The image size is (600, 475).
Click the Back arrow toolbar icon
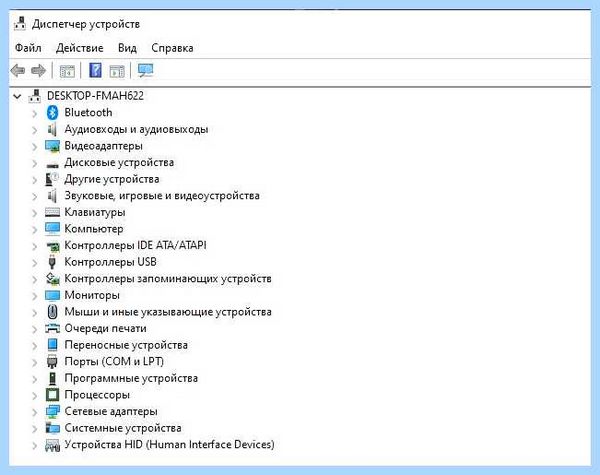[18, 70]
